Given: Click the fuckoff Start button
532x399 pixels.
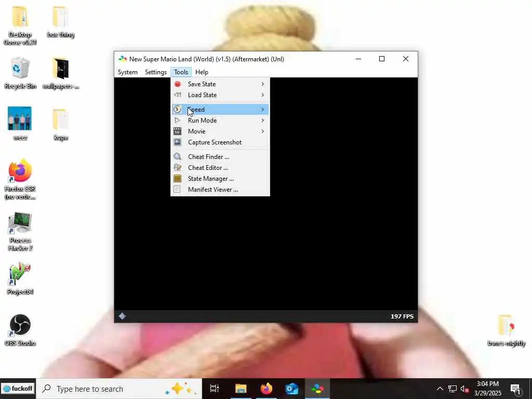Looking at the screenshot, I should point(18,389).
